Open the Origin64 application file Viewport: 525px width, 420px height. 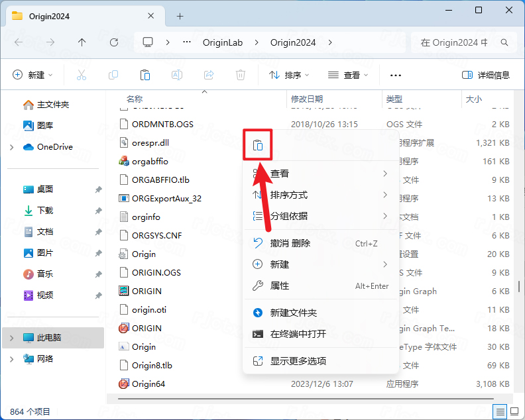(148, 384)
